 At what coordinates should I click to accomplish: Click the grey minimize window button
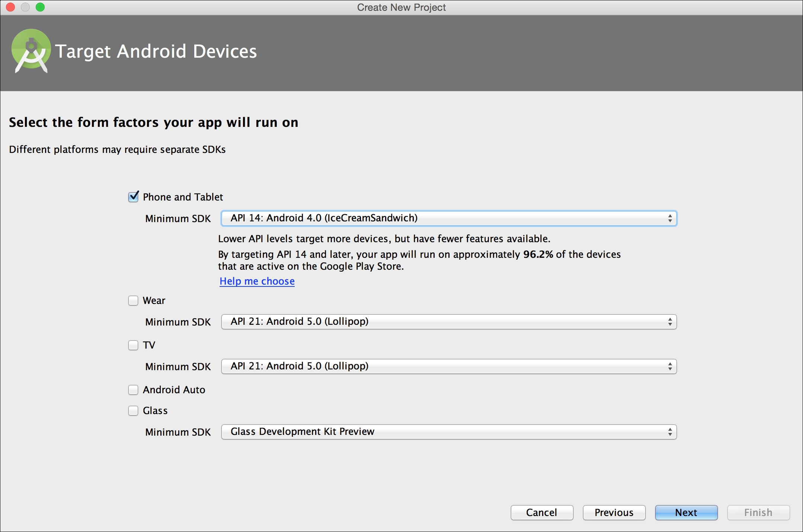pyautogui.click(x=25, y=7)
